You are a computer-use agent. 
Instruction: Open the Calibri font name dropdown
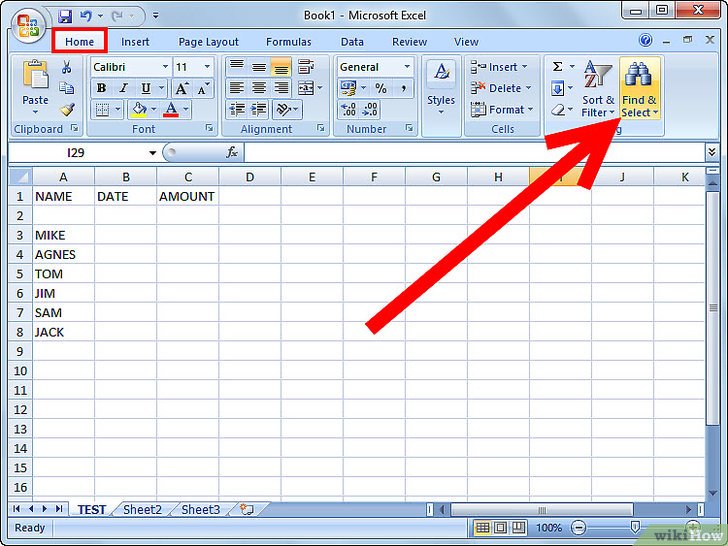tap(165, 67)
